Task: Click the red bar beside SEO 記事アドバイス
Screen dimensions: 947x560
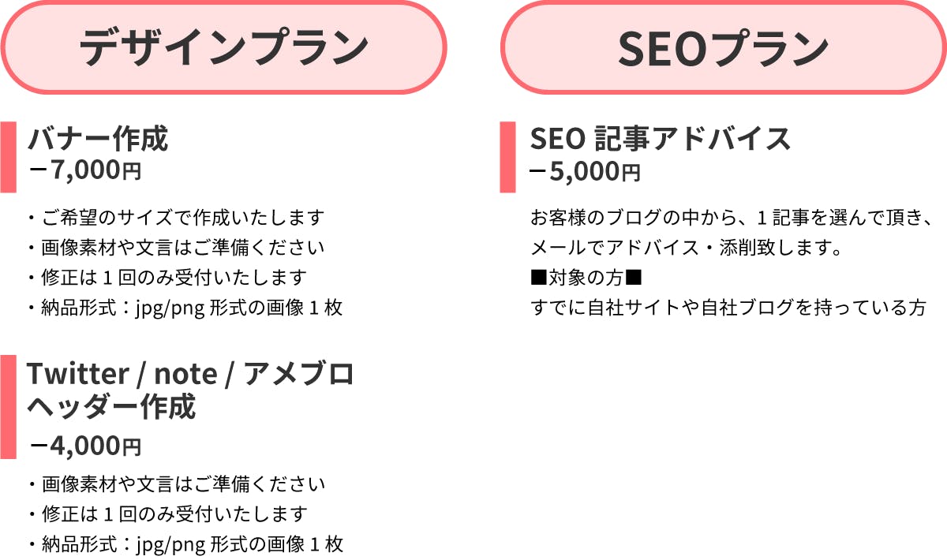Action: (507, 157)
